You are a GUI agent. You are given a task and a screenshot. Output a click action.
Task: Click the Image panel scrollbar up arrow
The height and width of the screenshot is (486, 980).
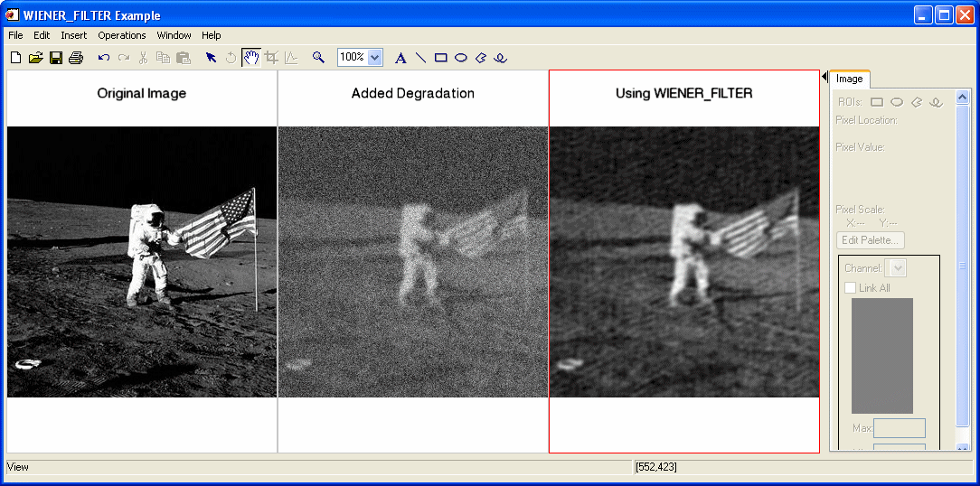(x=963, y=97)
